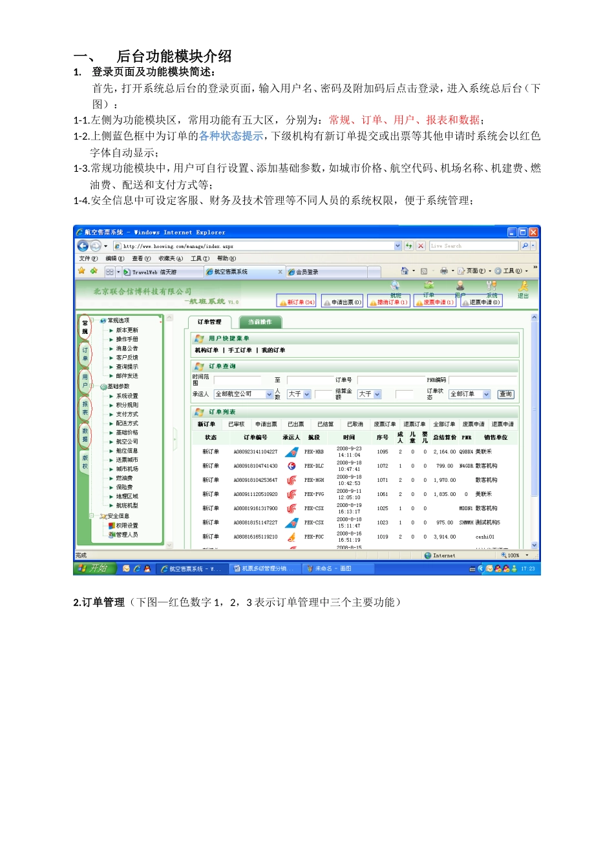The image size is (614, 868).
Task: Click the 退出 logout icon
Action: 524,285
